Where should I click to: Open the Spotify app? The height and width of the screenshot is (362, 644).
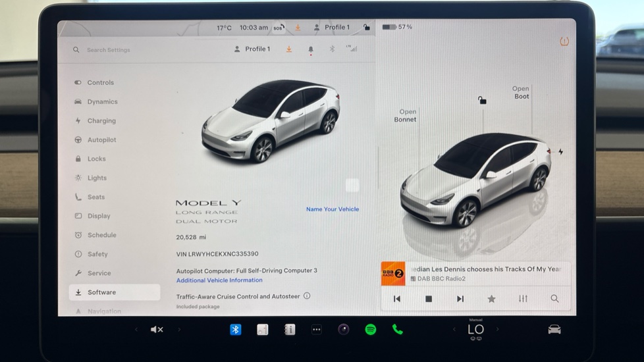click(371, 330)
